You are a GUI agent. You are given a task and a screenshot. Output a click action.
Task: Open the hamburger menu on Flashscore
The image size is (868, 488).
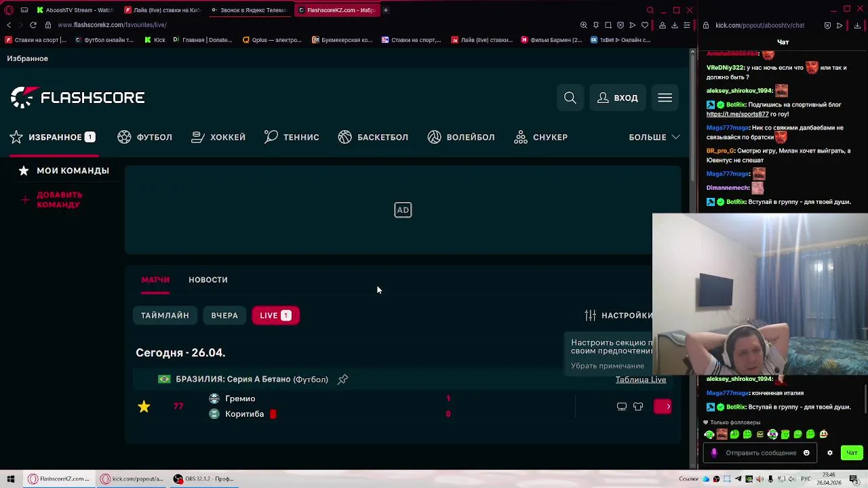pos(665,98)
